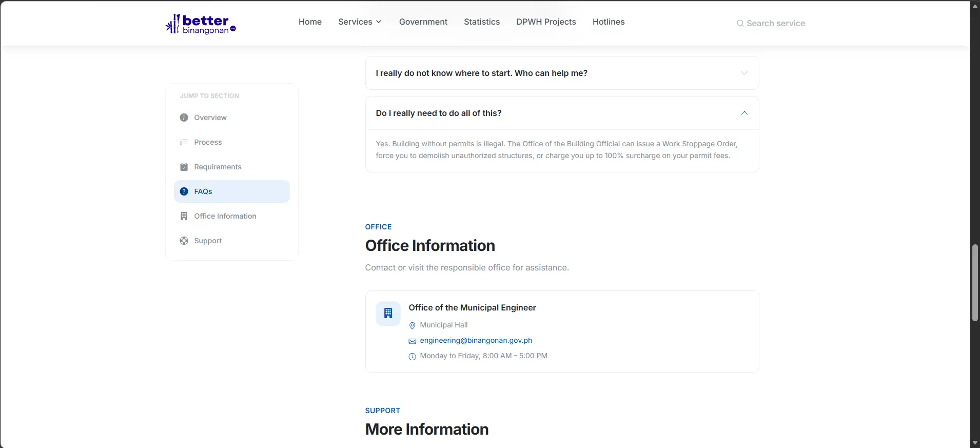Screen dimensions: 980x448
Task: Click the 'More Information' heading
Action: 427,429
